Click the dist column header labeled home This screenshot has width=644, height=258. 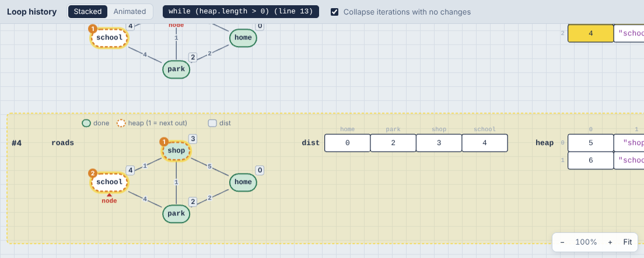click(x=348, y=129)
